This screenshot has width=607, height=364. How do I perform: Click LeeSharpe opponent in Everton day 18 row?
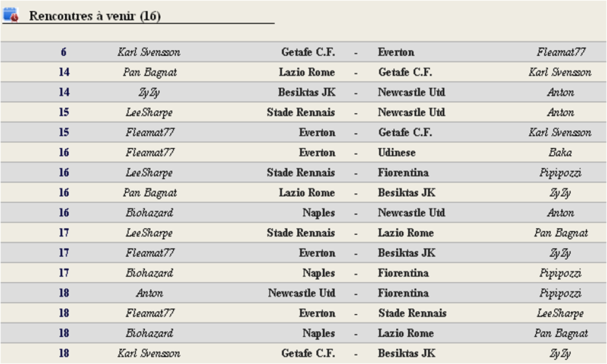[x=560, y=314]
